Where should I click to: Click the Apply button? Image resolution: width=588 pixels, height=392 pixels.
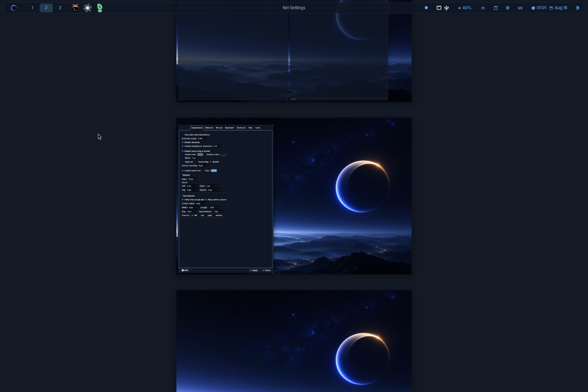tap(254, 270)
